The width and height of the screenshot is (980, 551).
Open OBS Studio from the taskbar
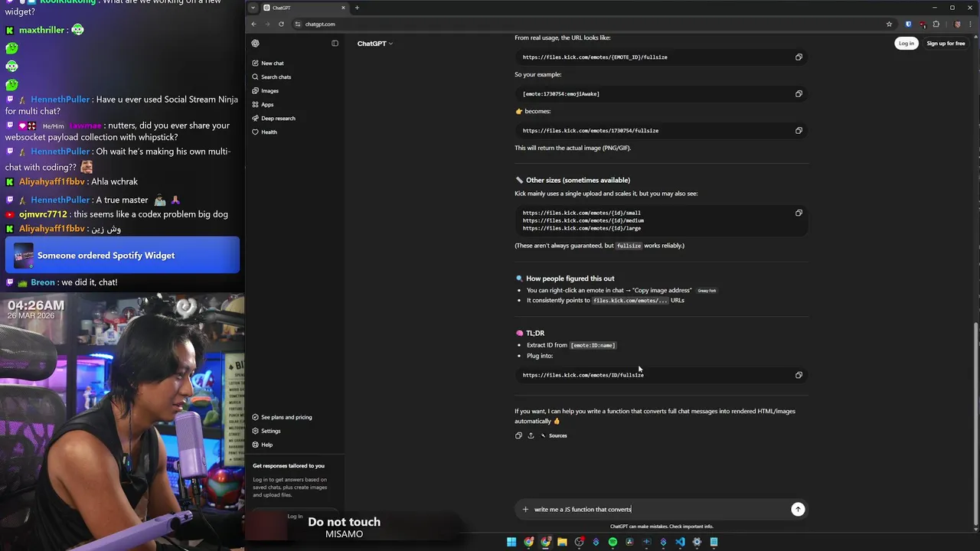click(580, 542)
